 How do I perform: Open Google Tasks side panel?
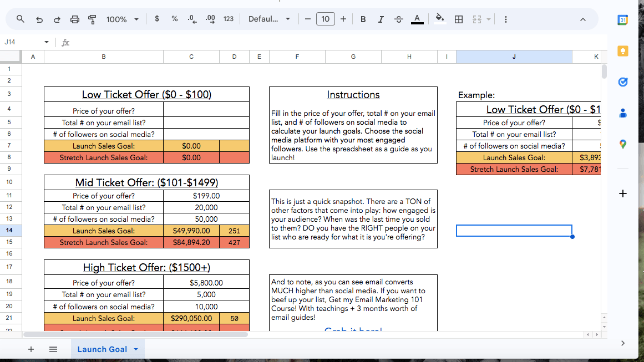point(622,82)
